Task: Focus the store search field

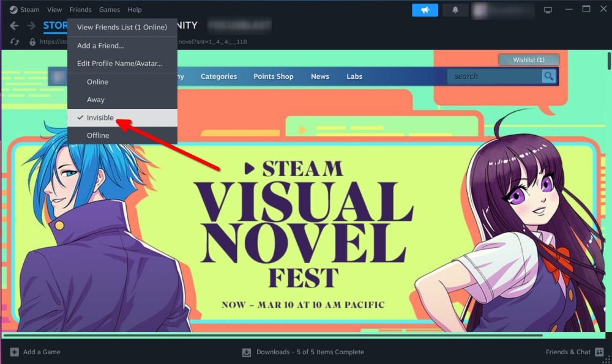Action: click(494, 76)
